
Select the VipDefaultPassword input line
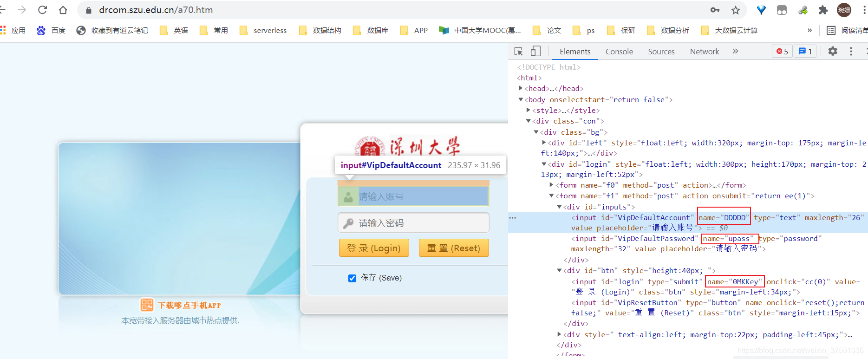click(x=697, y=243)
